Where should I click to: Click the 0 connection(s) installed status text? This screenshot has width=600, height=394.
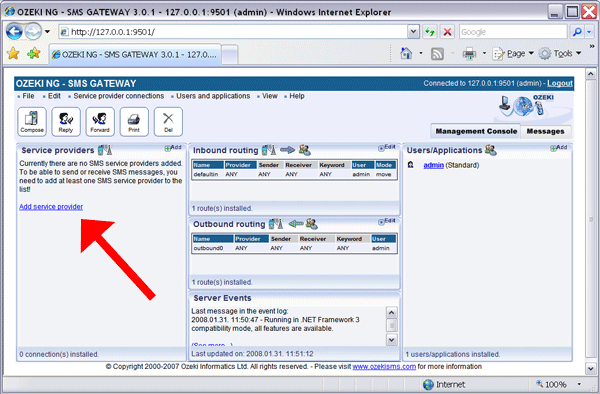(59, 354)
